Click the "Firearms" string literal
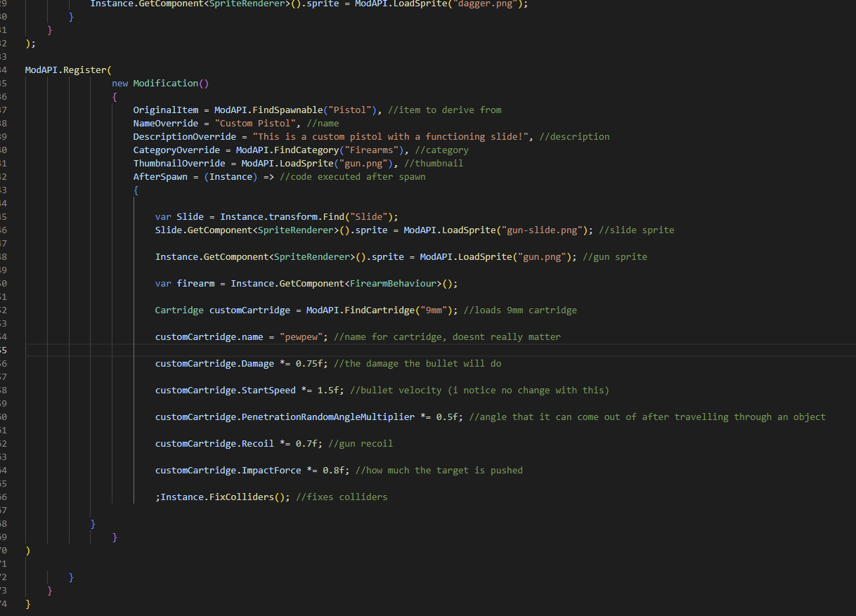Image resolution: width=856 pixels, height=616 pixels. pos(371,150)
